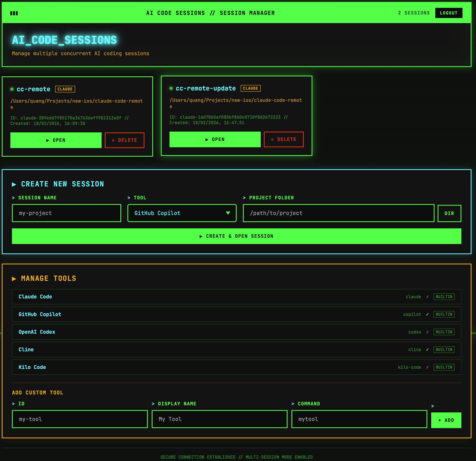The width and height of the screenshot is (476, 461).
Task: Delete the cc-remote session
Action: 125,140
